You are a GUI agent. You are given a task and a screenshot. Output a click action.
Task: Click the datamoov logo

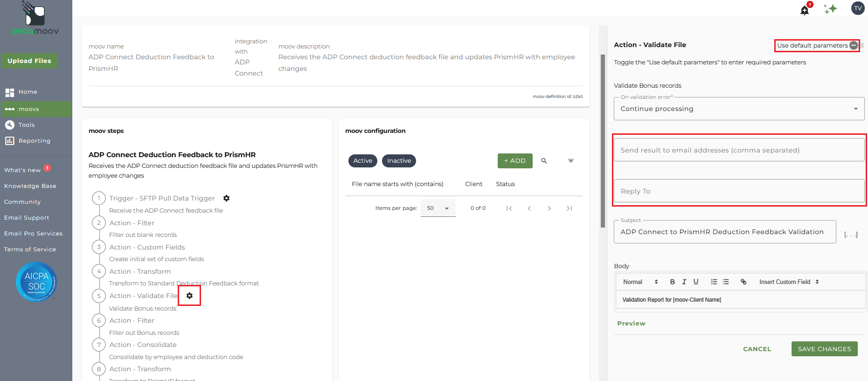35,19
